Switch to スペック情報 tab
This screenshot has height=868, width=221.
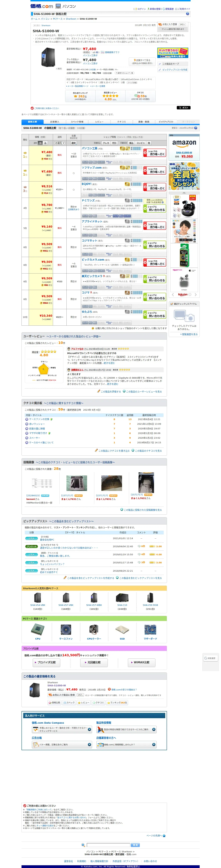pos(77,122)
